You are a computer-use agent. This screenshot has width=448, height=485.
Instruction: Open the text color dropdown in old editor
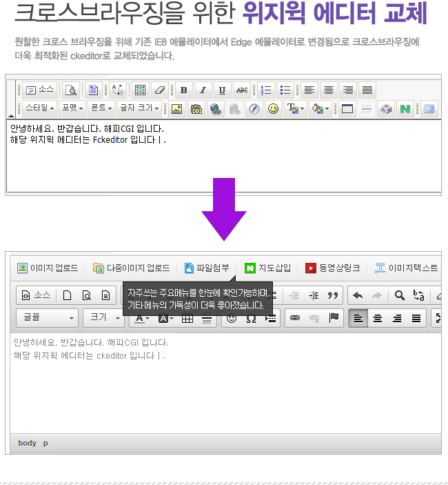pos(296,109)
